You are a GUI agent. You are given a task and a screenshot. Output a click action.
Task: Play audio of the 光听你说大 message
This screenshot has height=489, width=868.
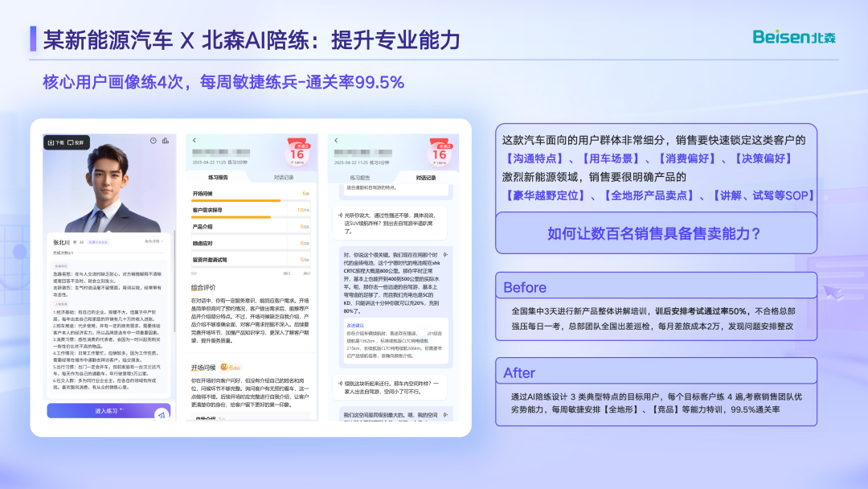pos(340,216)
